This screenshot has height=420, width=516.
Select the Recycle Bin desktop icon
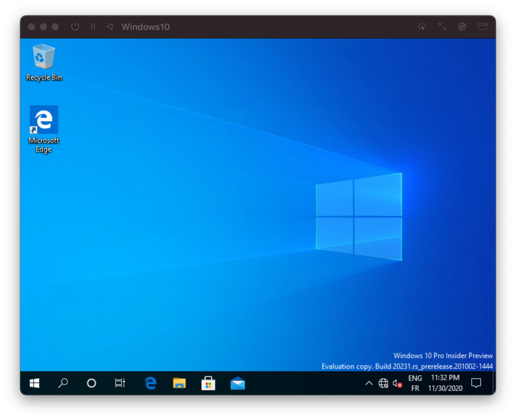pyautogui.click(x=44, y=62)
